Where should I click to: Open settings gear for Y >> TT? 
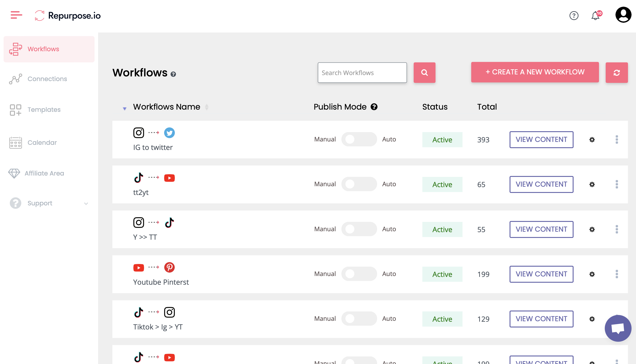point(592,229)
